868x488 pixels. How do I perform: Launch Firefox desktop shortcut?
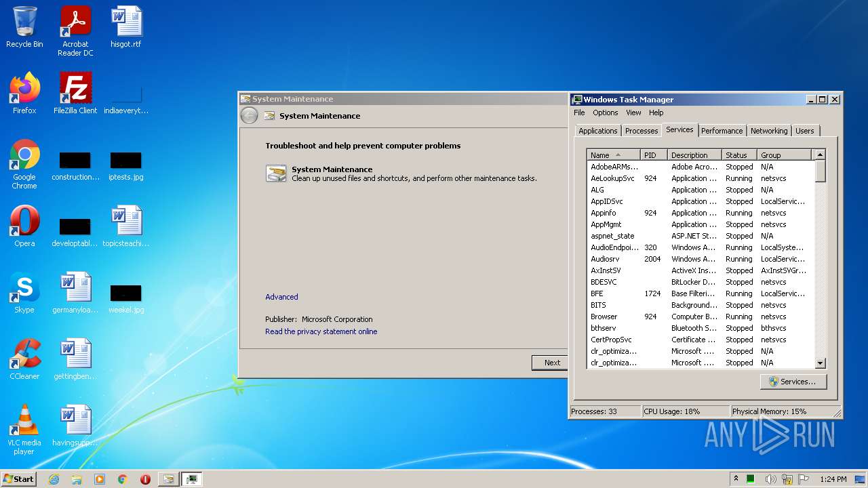click(x=24, y=94)
